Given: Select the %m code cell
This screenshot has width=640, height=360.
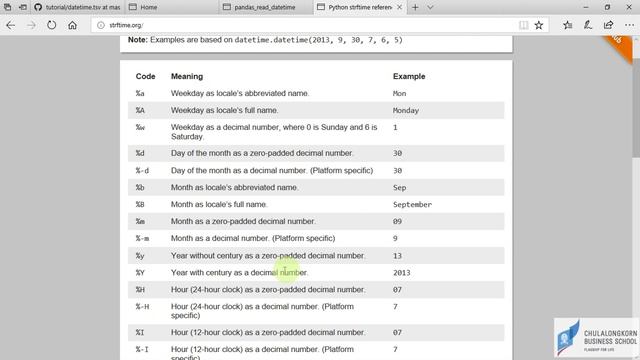Looking at the screenshot, I should click(x=140, y=221).
